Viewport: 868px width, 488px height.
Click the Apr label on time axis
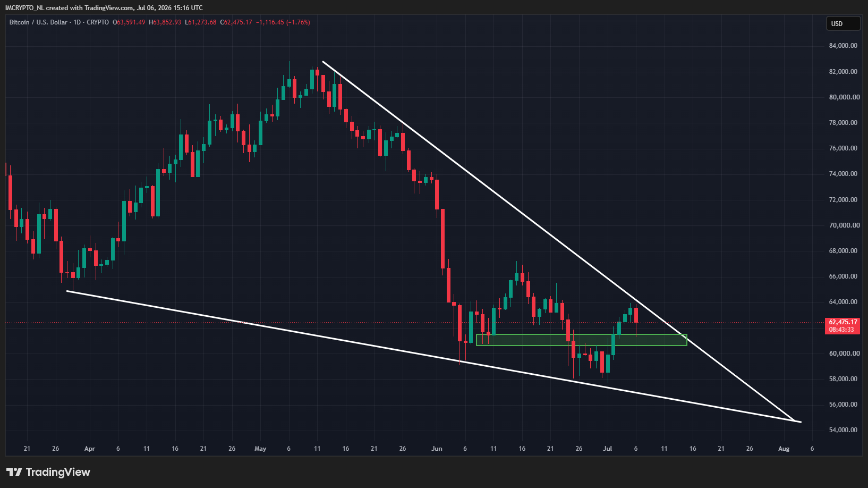[x=90, y=449]
